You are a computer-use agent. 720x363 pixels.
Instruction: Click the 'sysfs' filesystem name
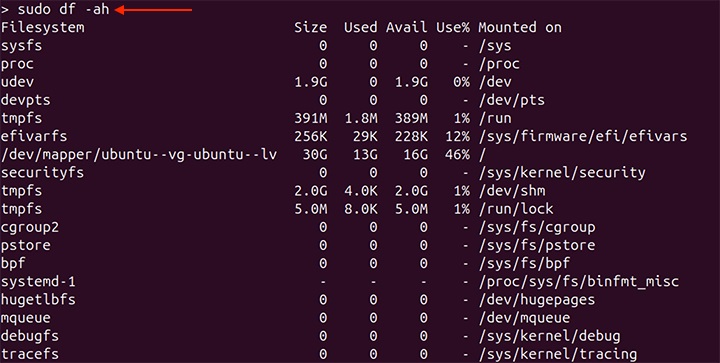(22, 46)
